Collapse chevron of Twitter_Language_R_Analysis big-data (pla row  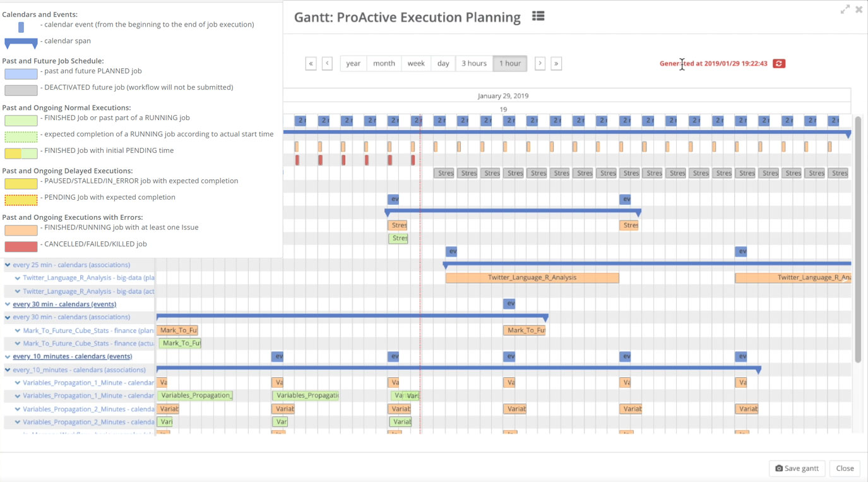click(18, 278)
